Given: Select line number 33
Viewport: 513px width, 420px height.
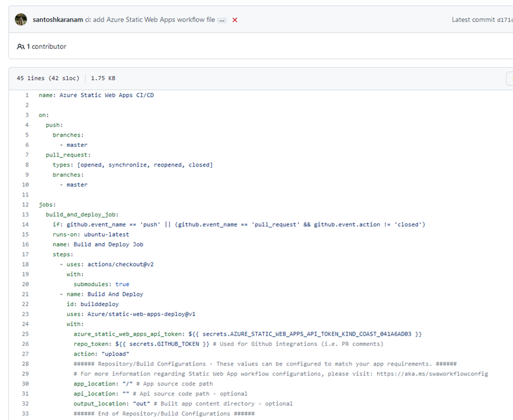Looking at the screenshot, I should coord(25,413).
